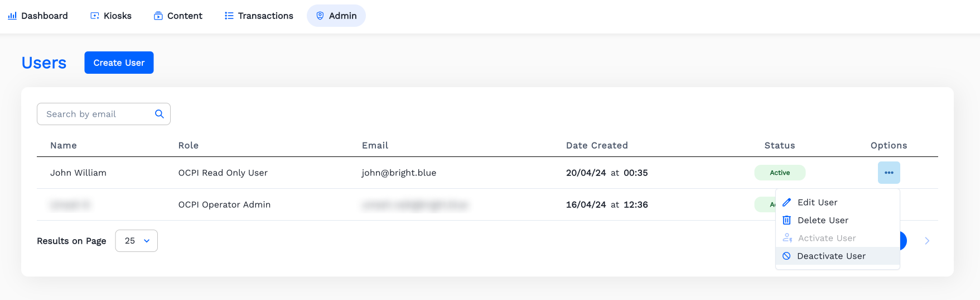Viewport: 980px width, 300px height.
Task: Toggle the three-dot options for John William
Action: (x=889, y=173)
